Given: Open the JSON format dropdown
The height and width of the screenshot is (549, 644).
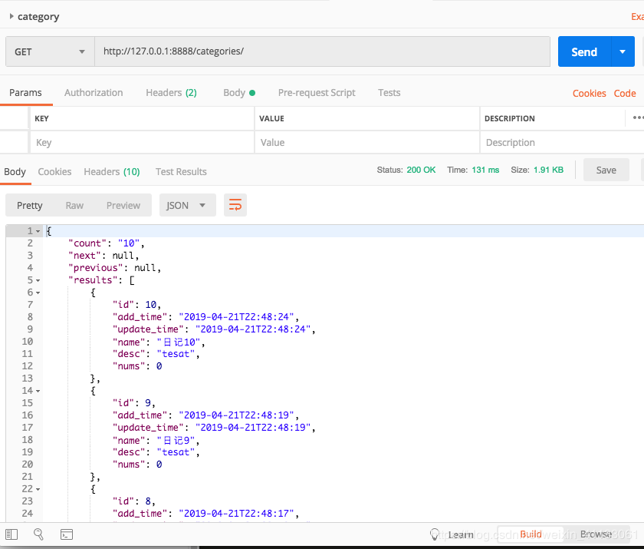Looking at the screenshot, I should click(187, 205).
